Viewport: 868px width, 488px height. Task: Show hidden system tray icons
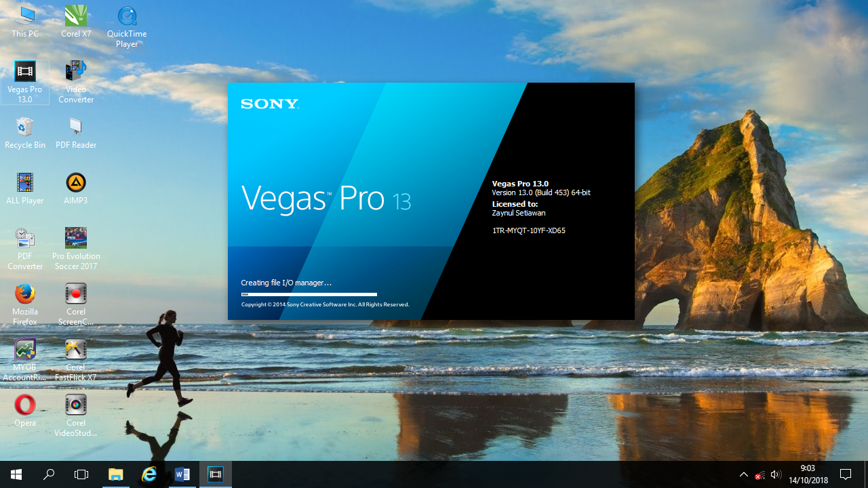pyautogui.click(x=744, y=474)
